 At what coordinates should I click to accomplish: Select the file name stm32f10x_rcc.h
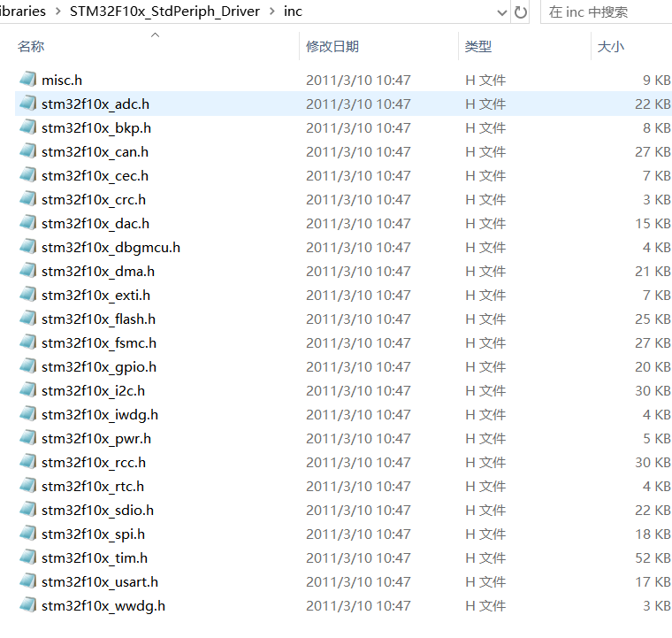94,463
